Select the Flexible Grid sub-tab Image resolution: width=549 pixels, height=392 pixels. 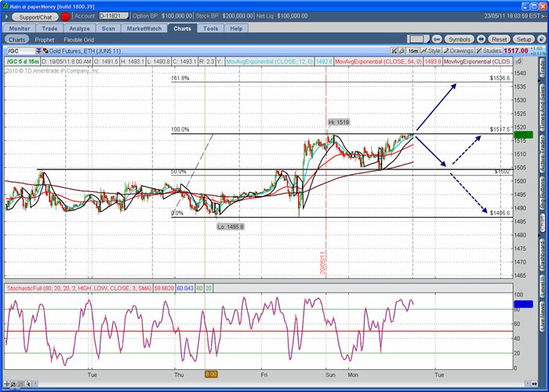(x=78, y=39)
